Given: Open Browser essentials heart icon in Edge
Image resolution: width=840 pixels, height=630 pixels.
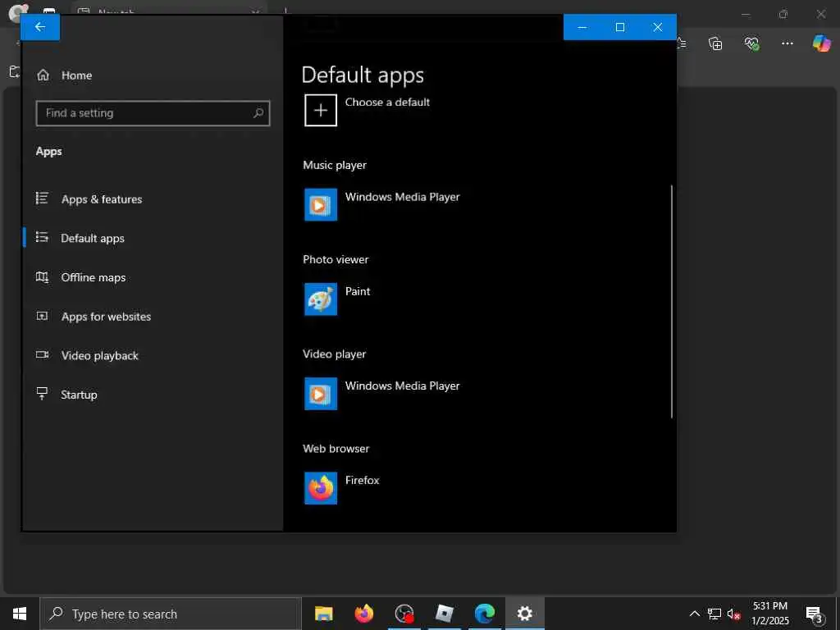Looking at the screenshot, I should pyautogui.click(x=751, y=43).
